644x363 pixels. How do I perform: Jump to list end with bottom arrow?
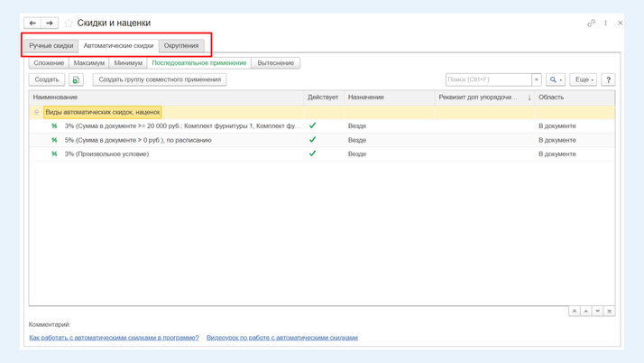coord(609,311)
